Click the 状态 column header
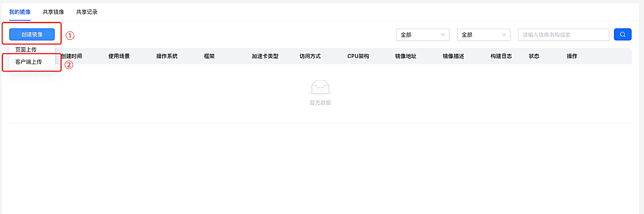 point(534,56)
